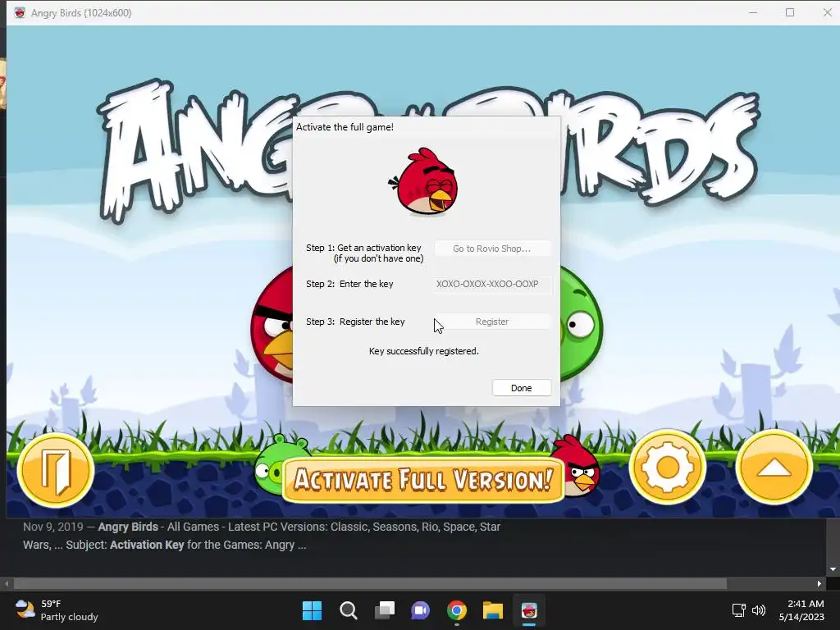The height and width of the screenshot is (630, 840).
Task: Click the Angry Birds title bar icon
Action: (20, 13)
